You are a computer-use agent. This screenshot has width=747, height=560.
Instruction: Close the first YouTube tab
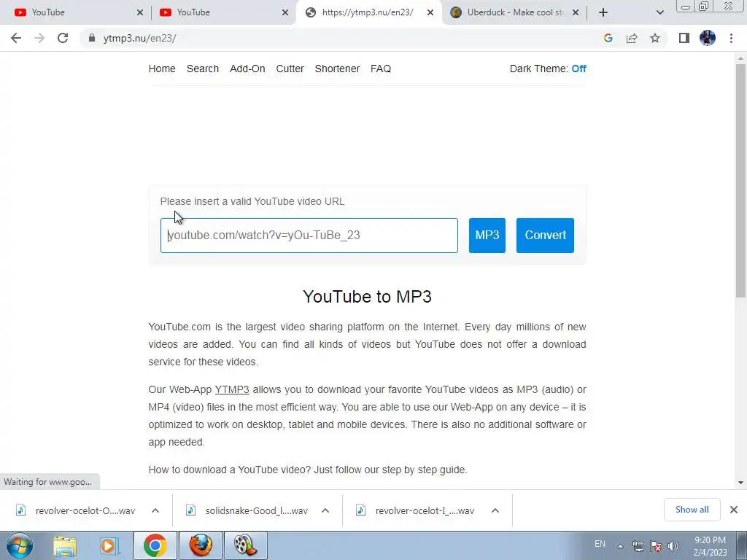140,12
